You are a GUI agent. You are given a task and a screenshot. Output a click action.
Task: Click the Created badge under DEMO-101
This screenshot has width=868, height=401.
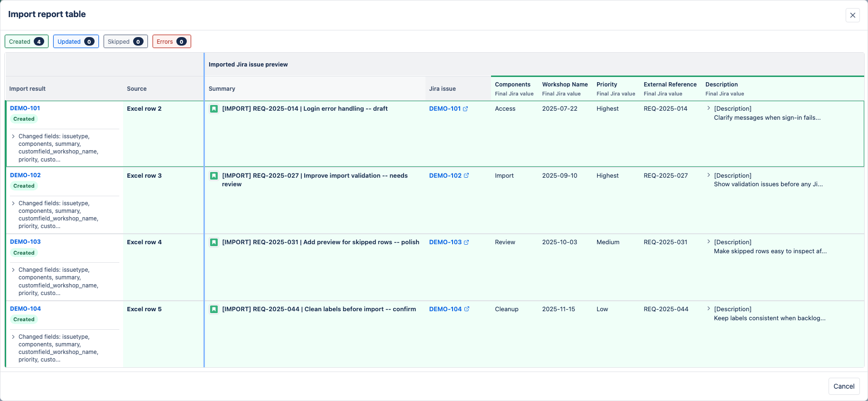click(x=24, y=119)
